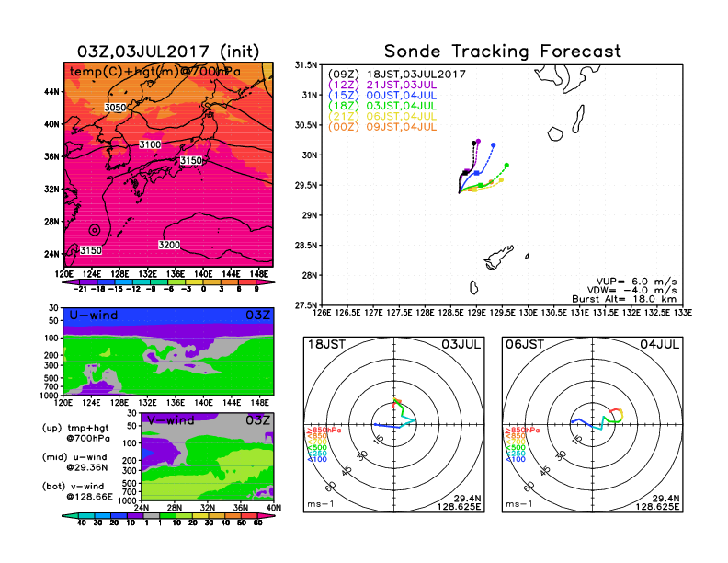Click the 'Burst Alt= 18.0 km' text

pyautogui.click(x=624, y=299)
